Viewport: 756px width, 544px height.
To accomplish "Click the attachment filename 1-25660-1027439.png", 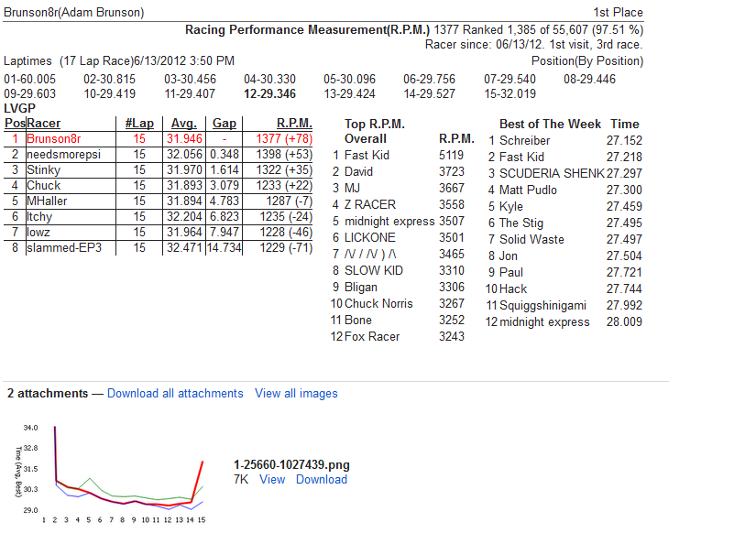I will click(x=291, y=464).
